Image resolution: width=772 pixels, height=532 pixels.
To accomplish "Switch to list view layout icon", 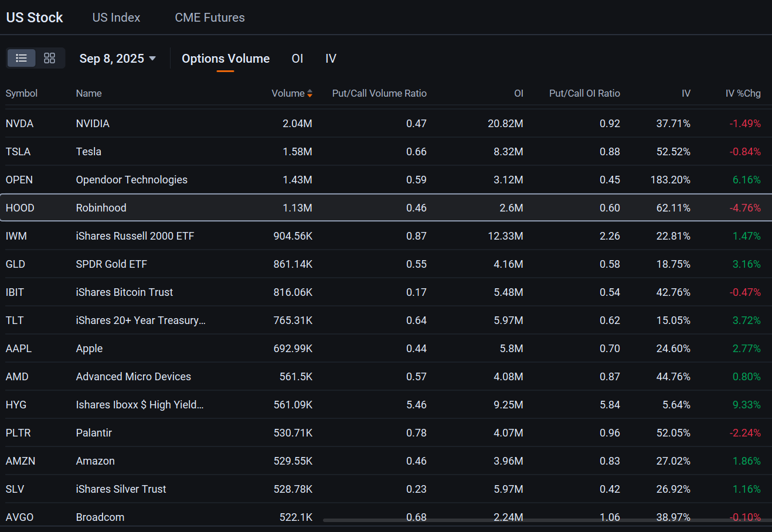I will click(x=22, y=58).
